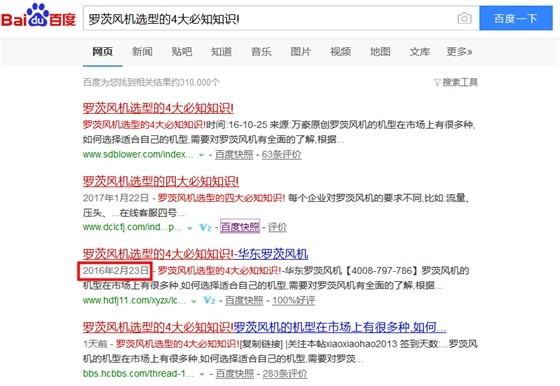Expand dropdown arrow after hdfj11 URL

(x=194, y=301)
